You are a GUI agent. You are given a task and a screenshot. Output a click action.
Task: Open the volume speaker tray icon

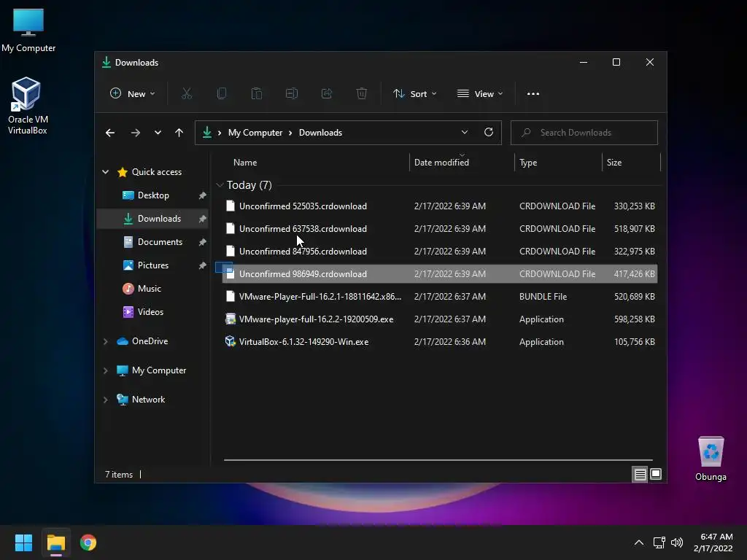(x=677, y=542)
